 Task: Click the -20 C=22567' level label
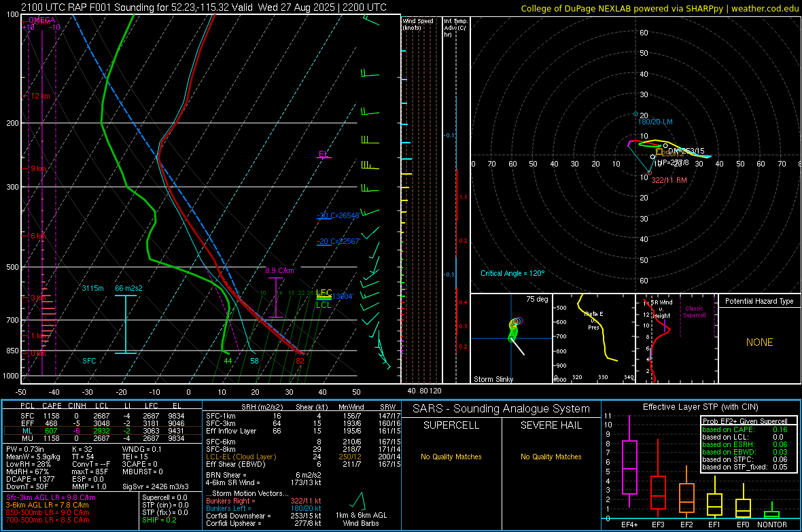coord(338,241)
